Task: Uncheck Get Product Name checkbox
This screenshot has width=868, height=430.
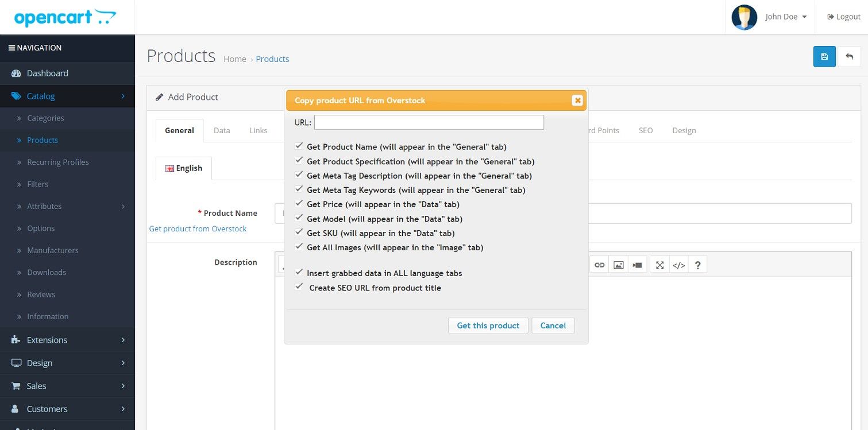Action: pyautogui.click(x=299, y=146)
